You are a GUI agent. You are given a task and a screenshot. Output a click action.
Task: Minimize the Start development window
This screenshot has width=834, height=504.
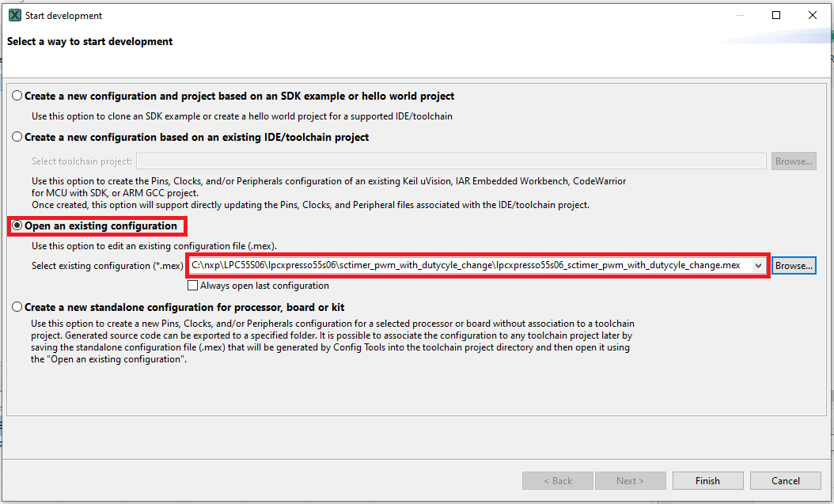click(x=740, y=15)
